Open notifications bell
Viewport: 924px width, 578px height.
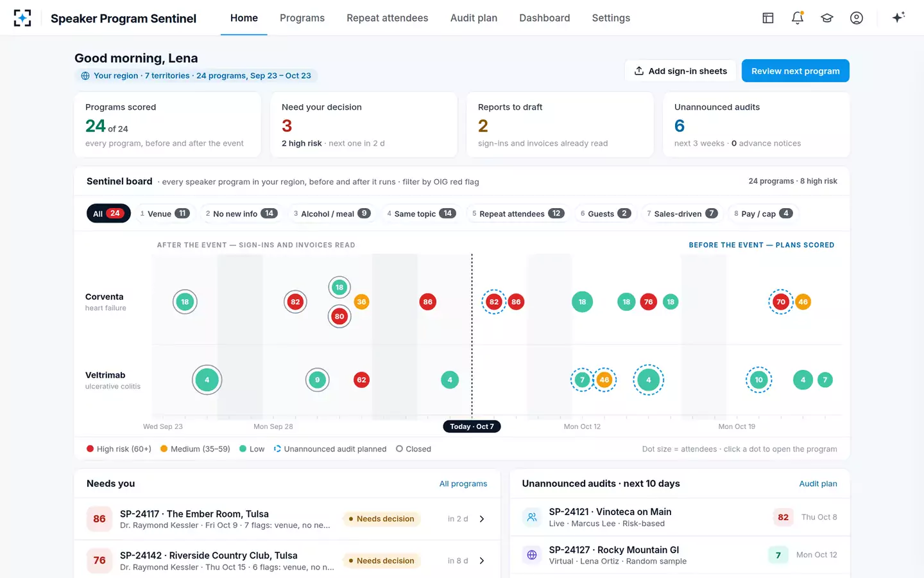click(x=798, y=18)
